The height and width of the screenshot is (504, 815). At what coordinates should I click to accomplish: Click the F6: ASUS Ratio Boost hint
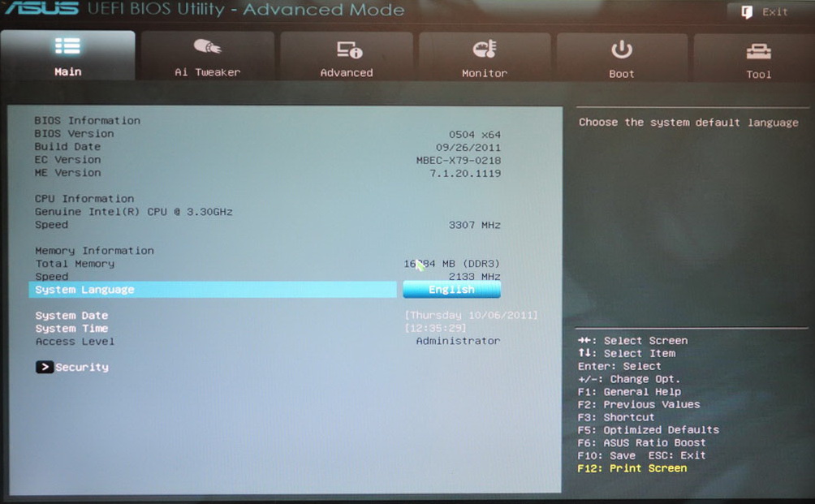pos(642,442)
